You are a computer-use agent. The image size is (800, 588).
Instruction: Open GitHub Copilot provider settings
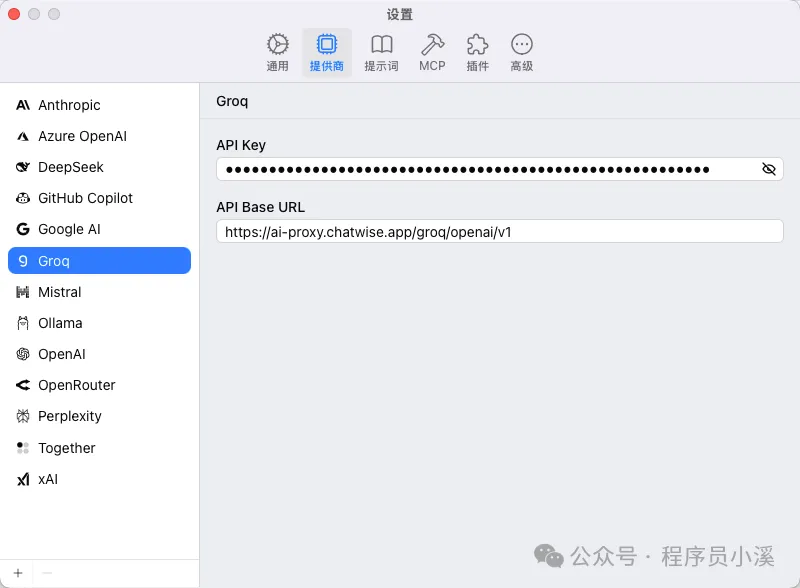tap(99, 198)
